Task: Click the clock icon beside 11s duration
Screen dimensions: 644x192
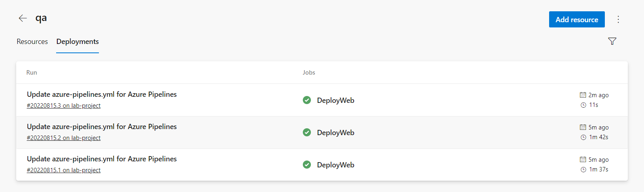Action: pyautogui.click(x=583, y=105)
